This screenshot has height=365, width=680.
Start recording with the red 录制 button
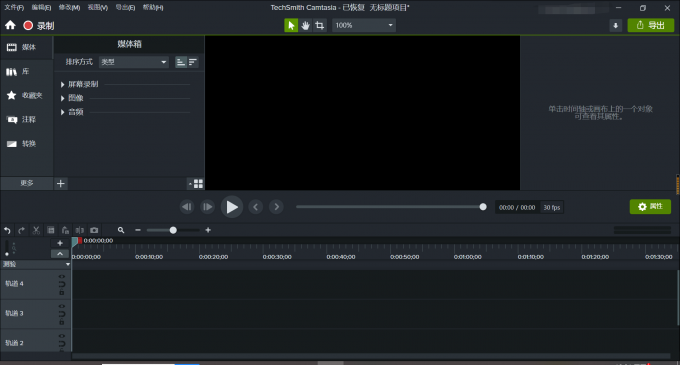point(39,26)
